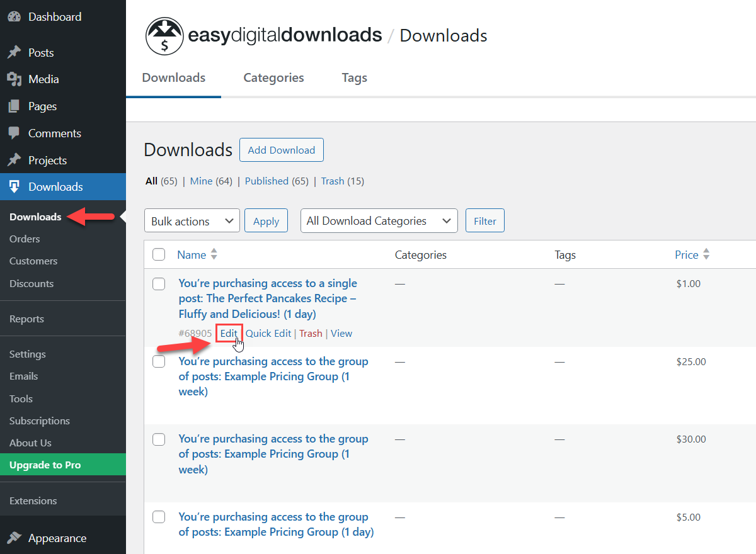Click the Add Download button

pyautogui.click(x=281, y=150)
